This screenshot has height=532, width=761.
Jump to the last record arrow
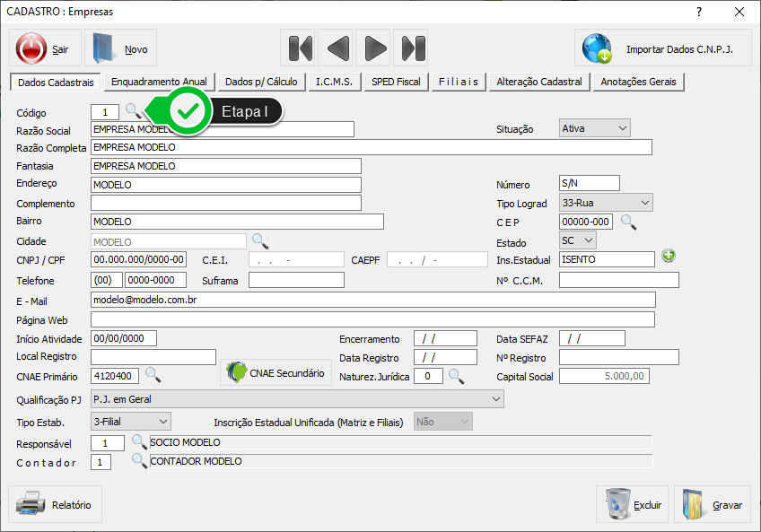[x=413, y=48]
